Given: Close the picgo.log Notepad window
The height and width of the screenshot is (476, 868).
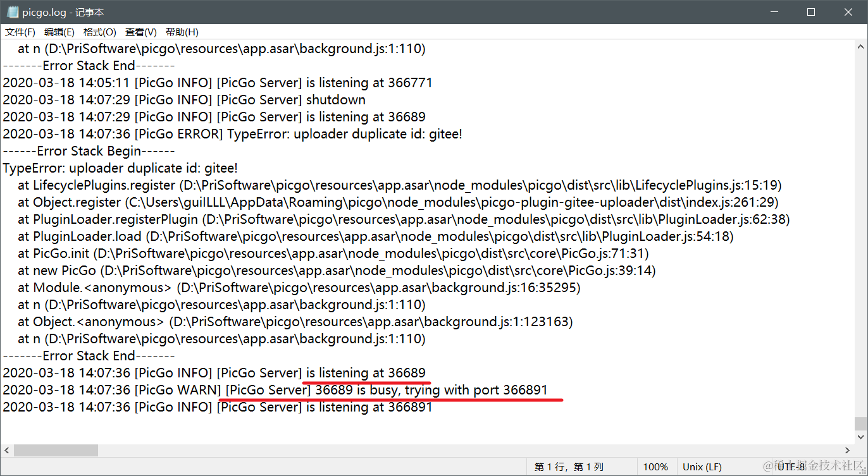Looking at the screenshot, I should point(847,12).
